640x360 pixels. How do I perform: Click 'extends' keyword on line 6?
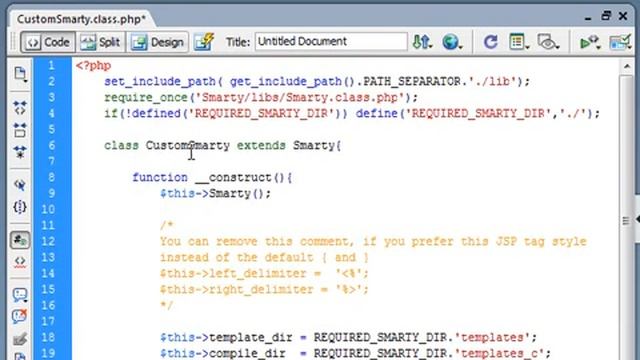point(261,145)
